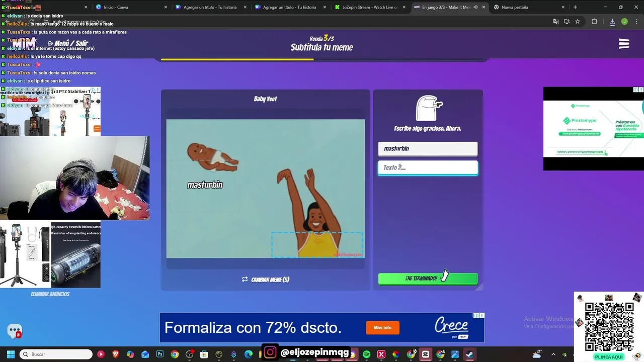Open the hamburger menu in the game header
This screenshot has width=644, height=362.
[x=624, y=44]
